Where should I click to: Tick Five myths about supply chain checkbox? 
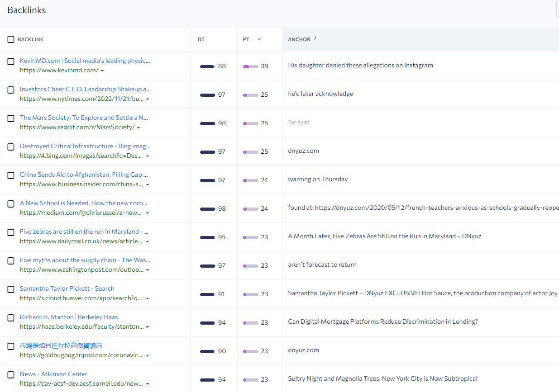[x=11, y=261]
